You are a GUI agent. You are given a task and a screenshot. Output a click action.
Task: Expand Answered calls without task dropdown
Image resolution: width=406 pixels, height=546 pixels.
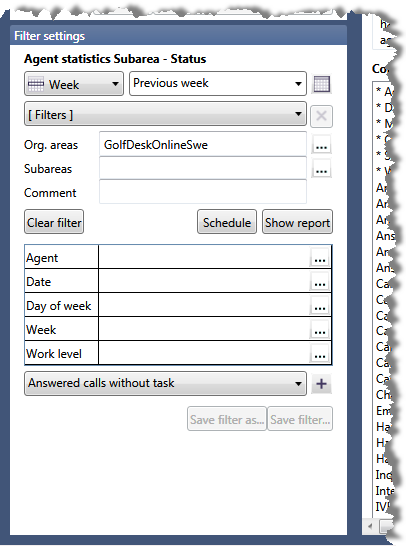165,383
